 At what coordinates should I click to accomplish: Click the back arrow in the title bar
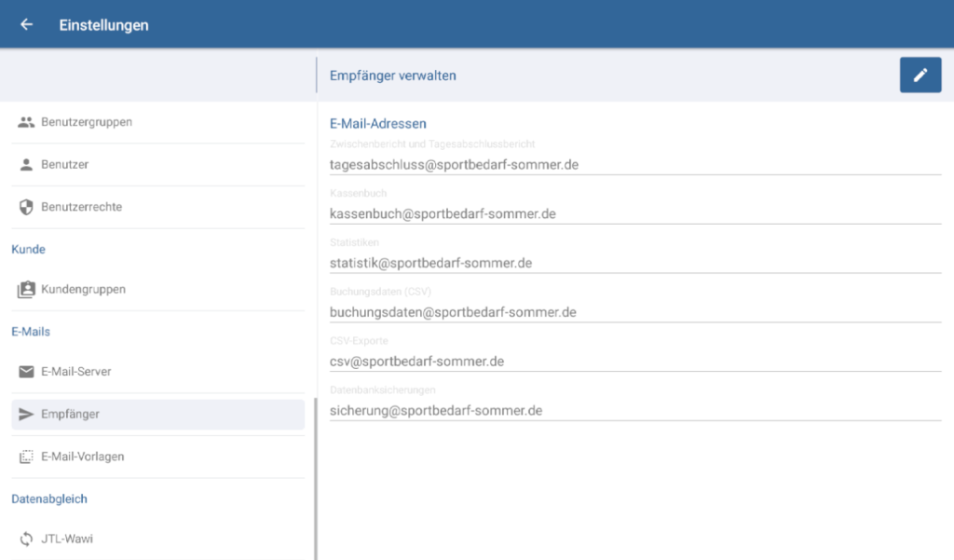click(25, 24)
